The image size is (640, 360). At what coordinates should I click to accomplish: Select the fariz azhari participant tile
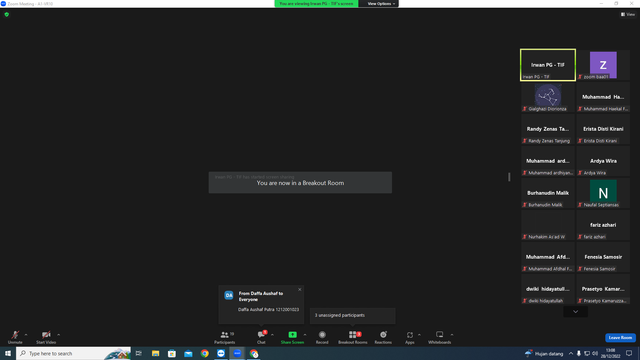603,225
